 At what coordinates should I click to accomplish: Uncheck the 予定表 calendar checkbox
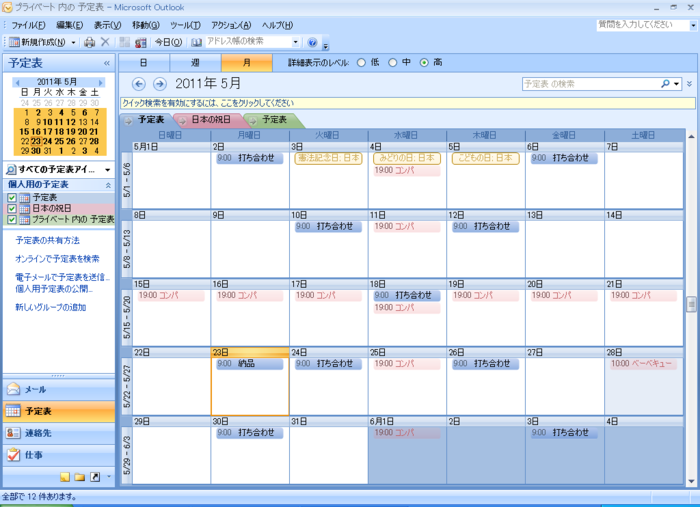tap(12, 198)
